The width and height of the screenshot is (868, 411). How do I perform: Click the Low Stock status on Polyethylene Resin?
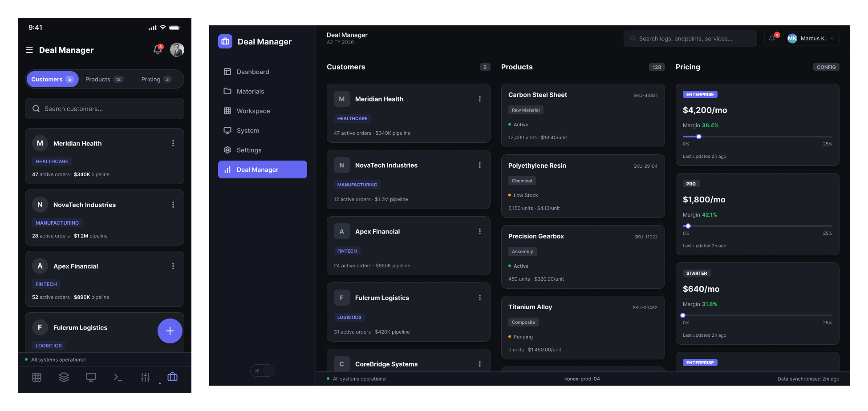(523, 195)
